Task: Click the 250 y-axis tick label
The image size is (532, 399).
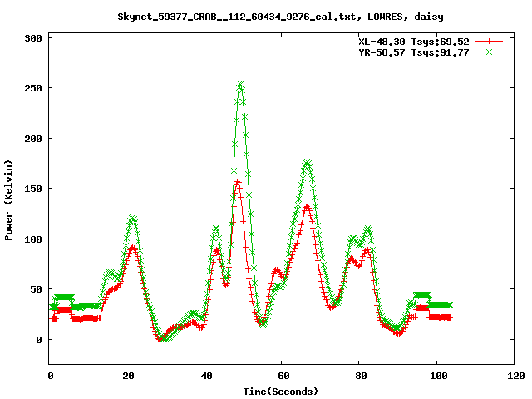Action: click(x=33, y=88)
